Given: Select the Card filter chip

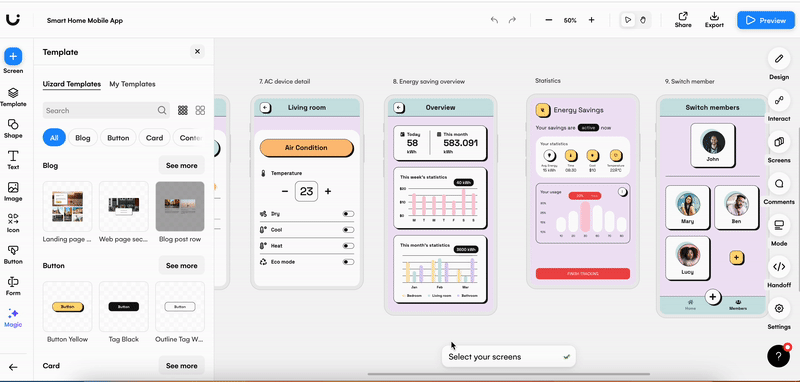Looking at the screenshot, I should point(154,138).
